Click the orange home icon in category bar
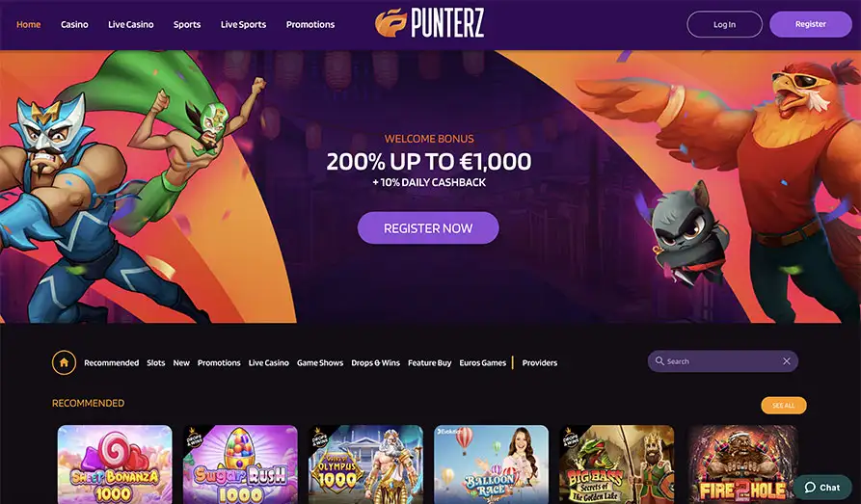The image size is (861, 504). pyautogui.click(x=64, y=362)
